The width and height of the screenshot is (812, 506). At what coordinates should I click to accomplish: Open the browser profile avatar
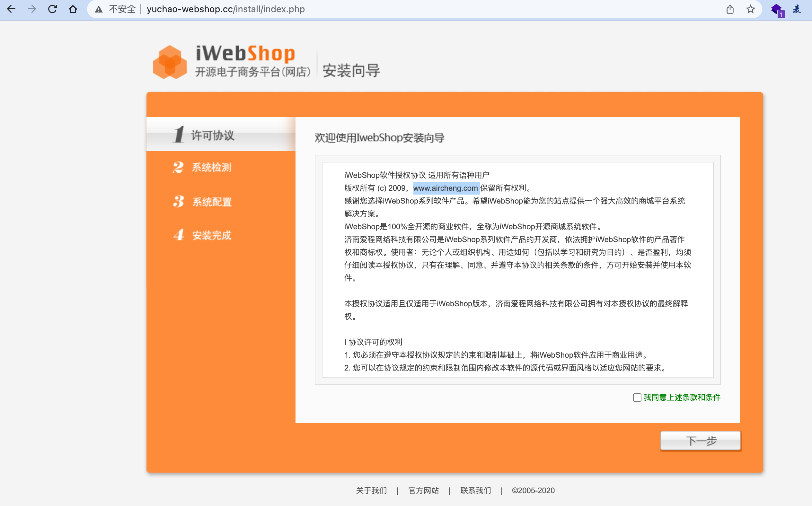click(x=797, y=9)
